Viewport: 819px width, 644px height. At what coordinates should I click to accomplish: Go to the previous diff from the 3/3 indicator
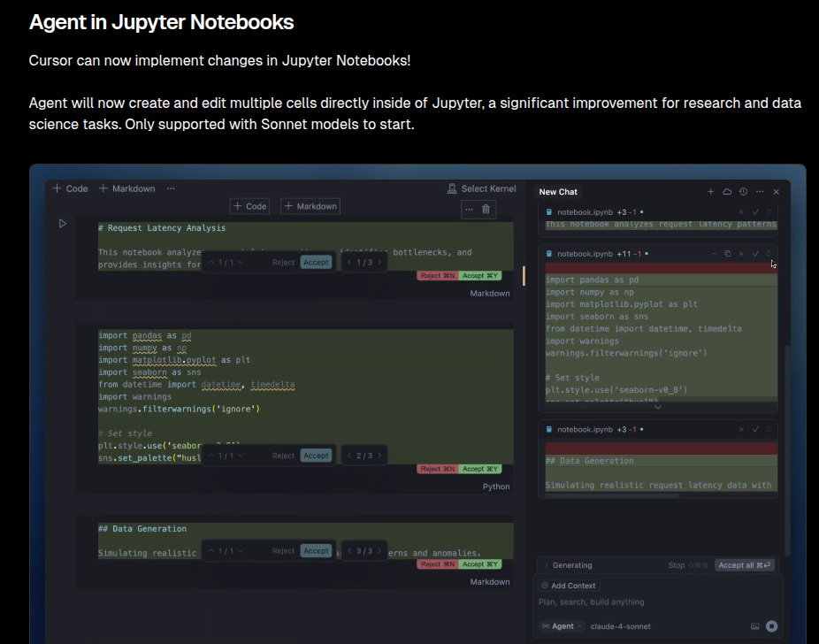[x=349, y=550]
